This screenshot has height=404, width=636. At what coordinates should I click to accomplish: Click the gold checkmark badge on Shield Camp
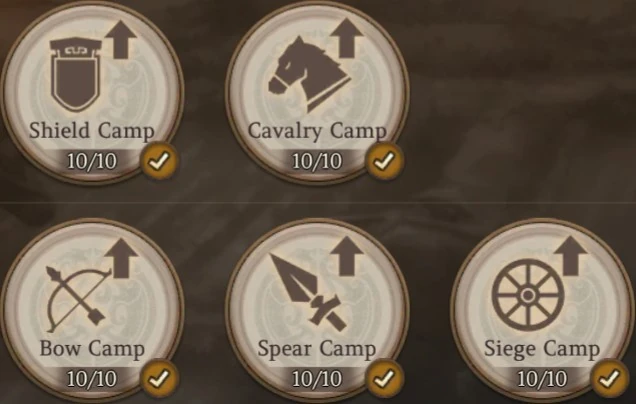(x=159, y=161)
